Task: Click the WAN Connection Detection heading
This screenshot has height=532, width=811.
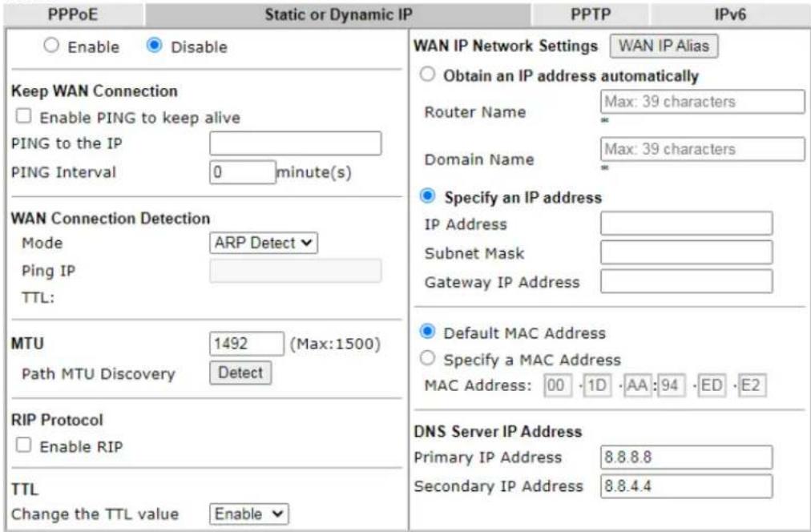Action: click(x=111, y=218)
